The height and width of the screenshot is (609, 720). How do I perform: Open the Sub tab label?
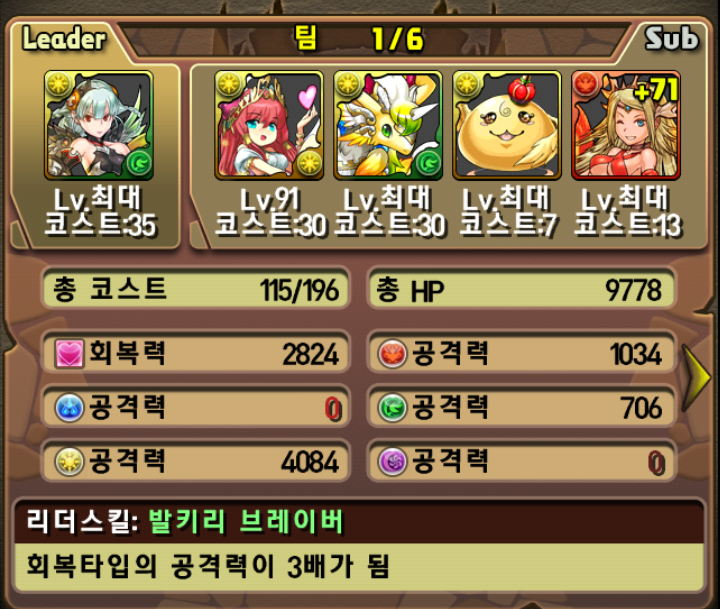[671, 38]
